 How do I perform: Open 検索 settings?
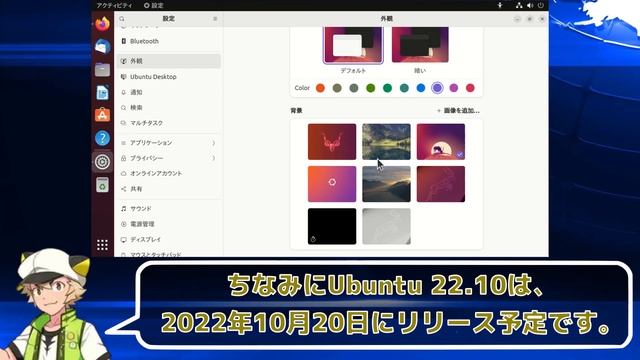[x=169, y=107]
